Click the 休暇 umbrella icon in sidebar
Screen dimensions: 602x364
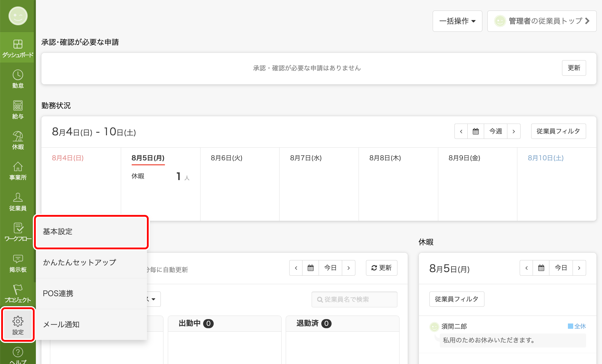(18, 140)
